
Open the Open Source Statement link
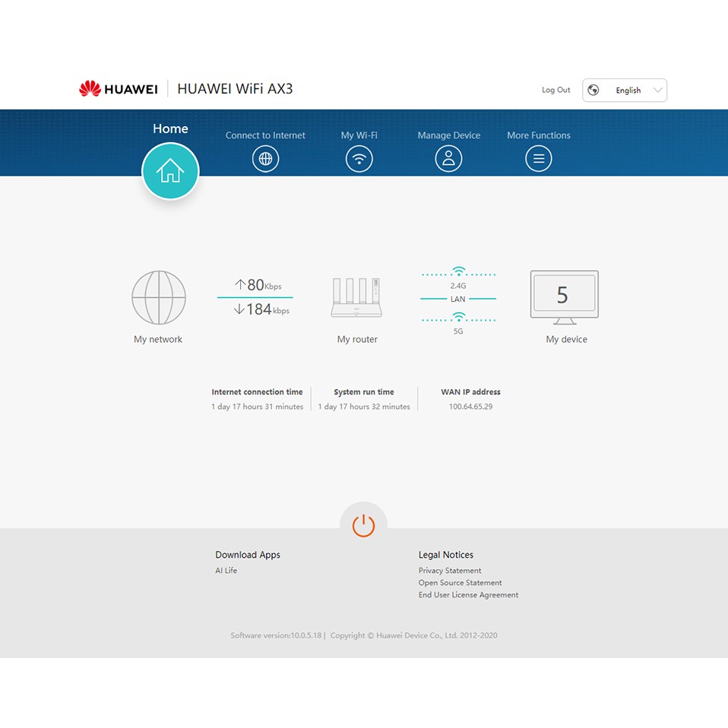pyautogui.click(x=460, y=583)
